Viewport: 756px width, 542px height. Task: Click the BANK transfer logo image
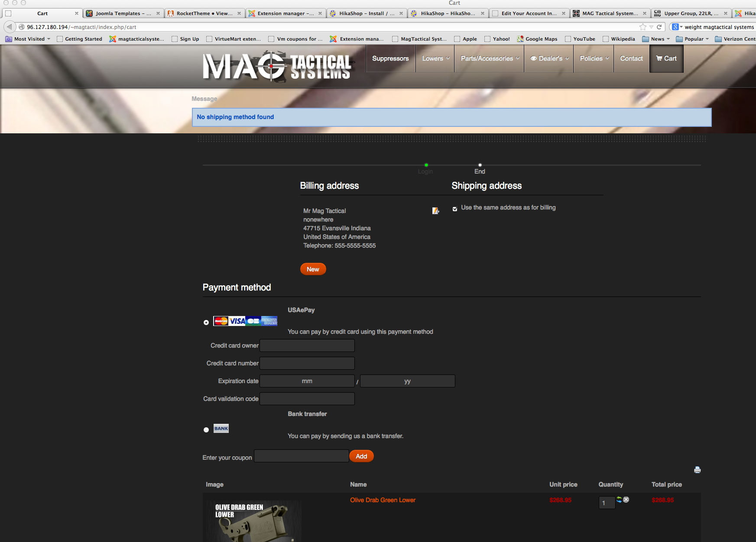click(x=221, y=429)
